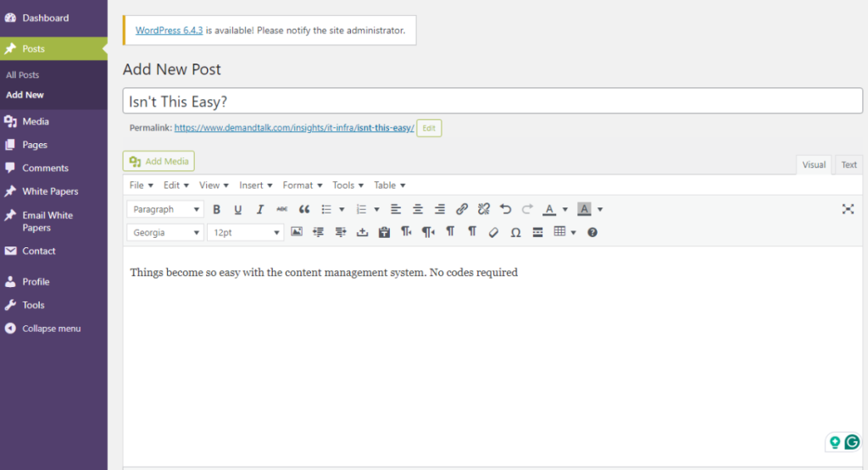Toggle paste as text clipboard icon
Viewport: 868px width, 470px height.
click(x=384, y=232)
